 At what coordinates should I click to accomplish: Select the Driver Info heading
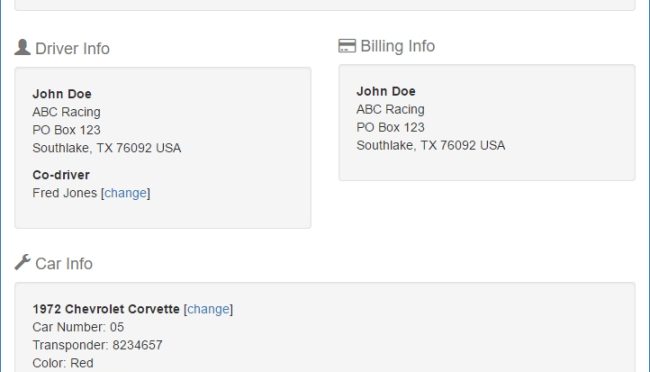coord(73,49)
